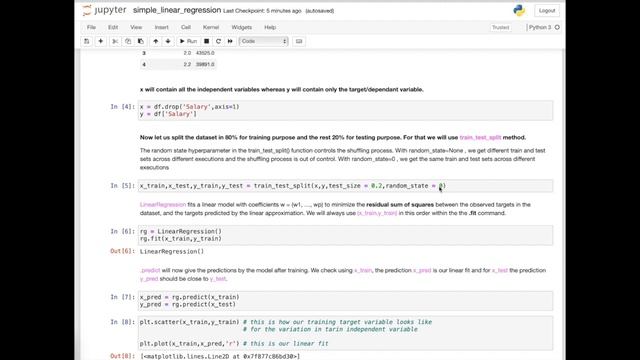Paste cells below

[x=141, y=41]
